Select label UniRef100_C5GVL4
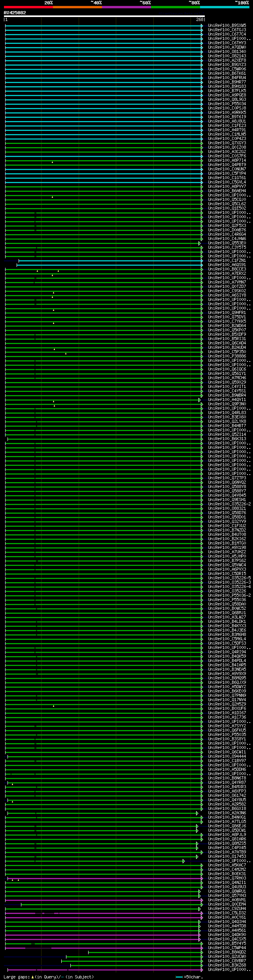This screenshot has width=253, height=980. [x=227, y=182]
